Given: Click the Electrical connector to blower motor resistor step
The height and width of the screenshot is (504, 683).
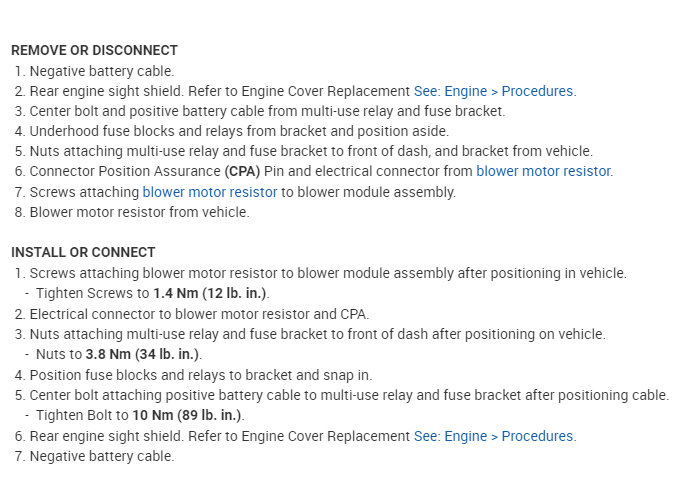Looking at the screenshot, I should click(x=199, y=313).
